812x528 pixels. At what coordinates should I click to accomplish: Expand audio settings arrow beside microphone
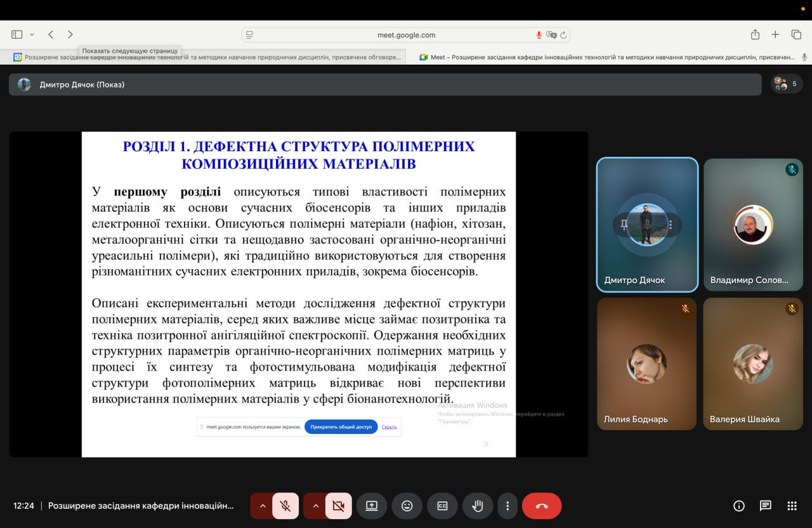pyautogui.click(x=261, y=506)
